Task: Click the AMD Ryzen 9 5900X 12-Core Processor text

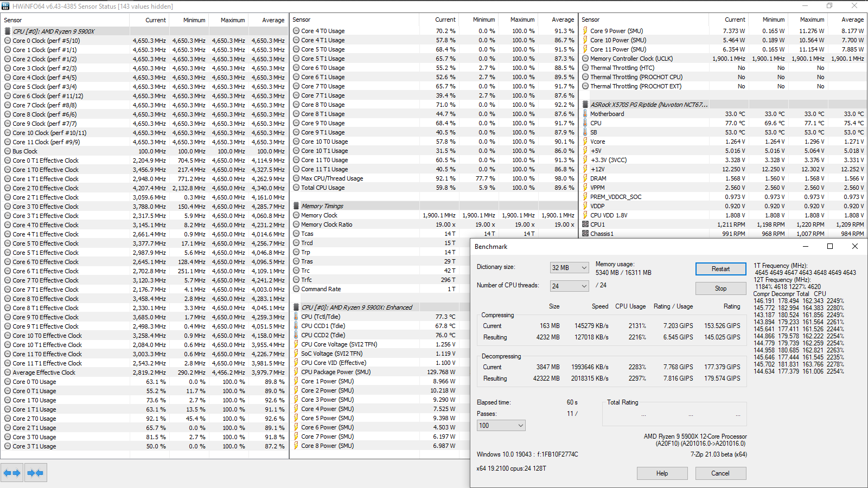Action: point(695,436)
